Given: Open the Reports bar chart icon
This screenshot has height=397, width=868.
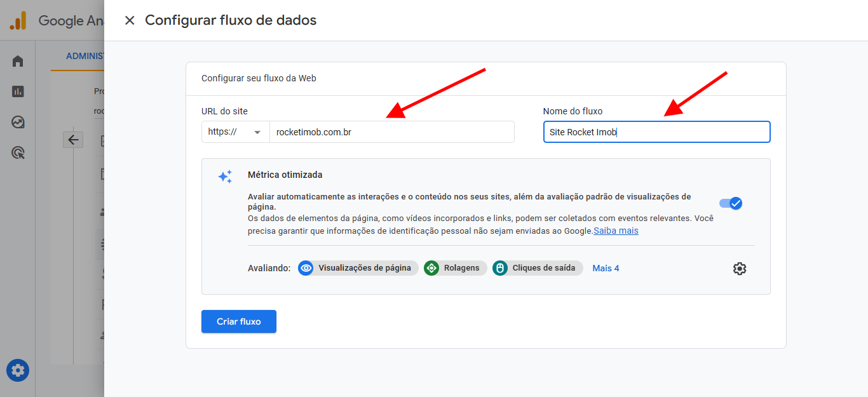Looking at the screenshot, I should [18, 91].
